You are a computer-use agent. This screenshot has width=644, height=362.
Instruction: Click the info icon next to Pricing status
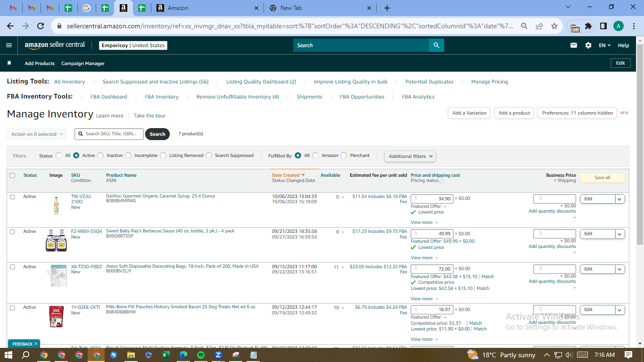click(442, 181)
